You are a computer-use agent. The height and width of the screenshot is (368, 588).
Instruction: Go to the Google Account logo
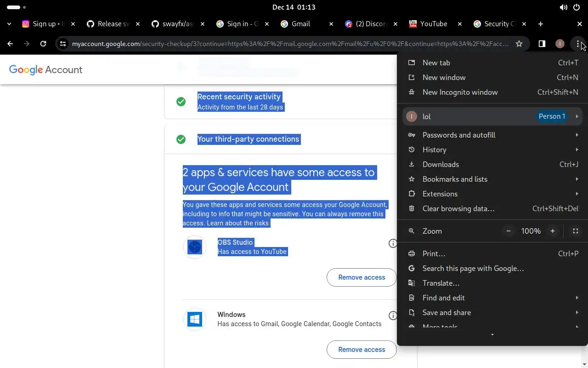click(45, 69)
